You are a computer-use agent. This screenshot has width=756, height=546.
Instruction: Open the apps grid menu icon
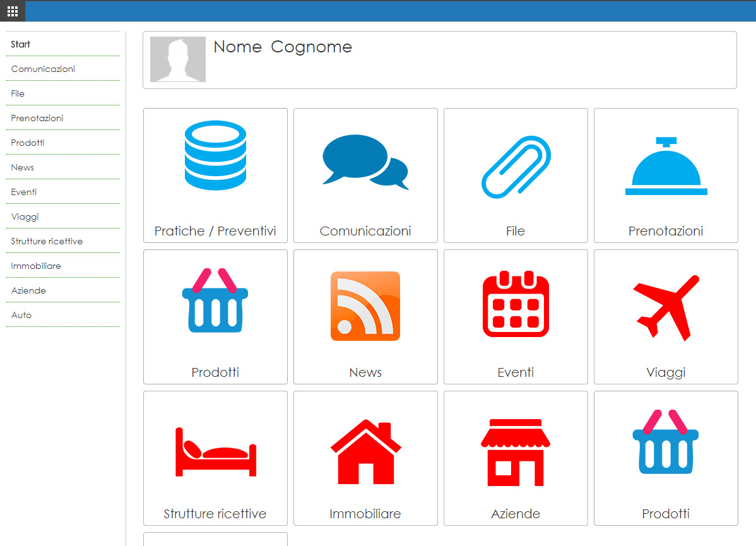12,11
